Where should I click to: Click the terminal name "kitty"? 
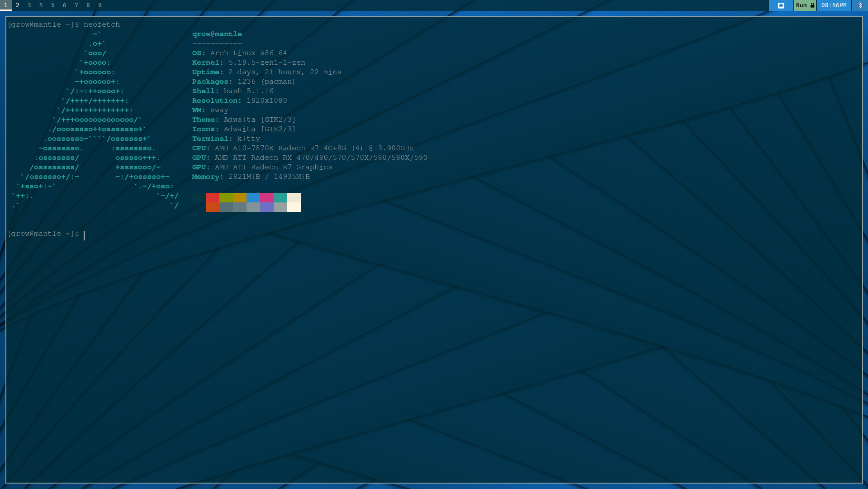click(x=249, y=139)
